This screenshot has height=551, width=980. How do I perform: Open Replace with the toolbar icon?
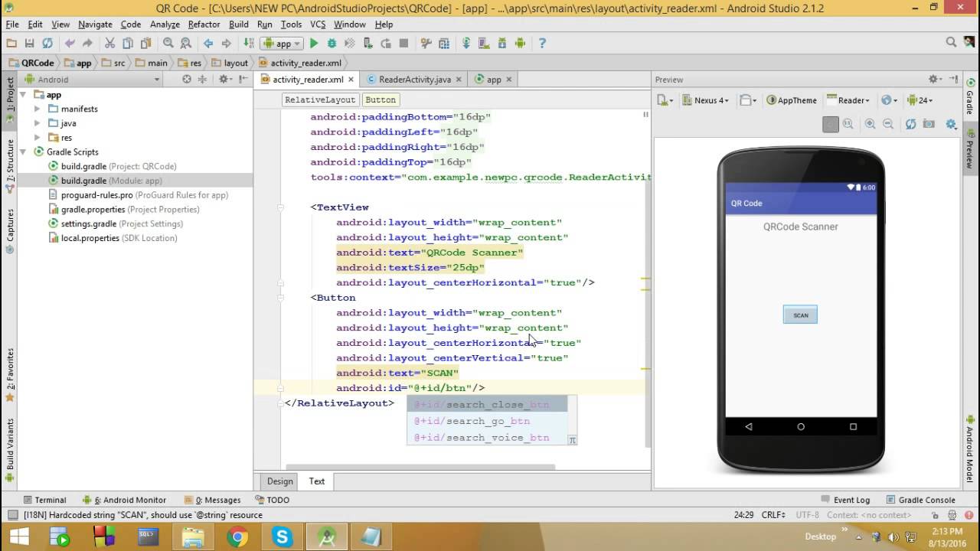click(186, 44)
